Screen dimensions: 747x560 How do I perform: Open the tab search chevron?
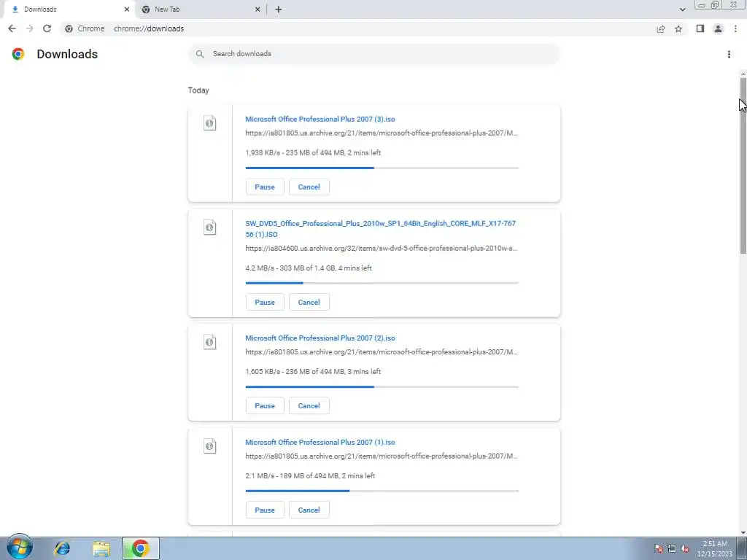[x=682, y=9]
